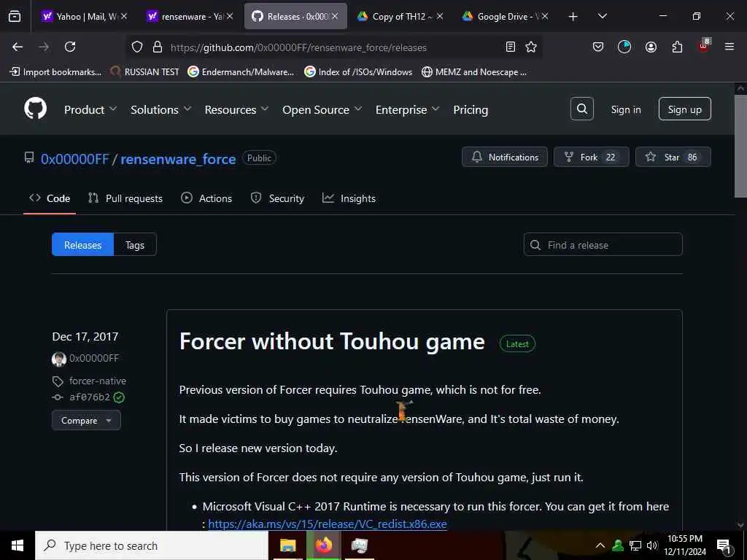747x560 pixels.
Task: Show hidden system tray icons
Action: point(600,545)
